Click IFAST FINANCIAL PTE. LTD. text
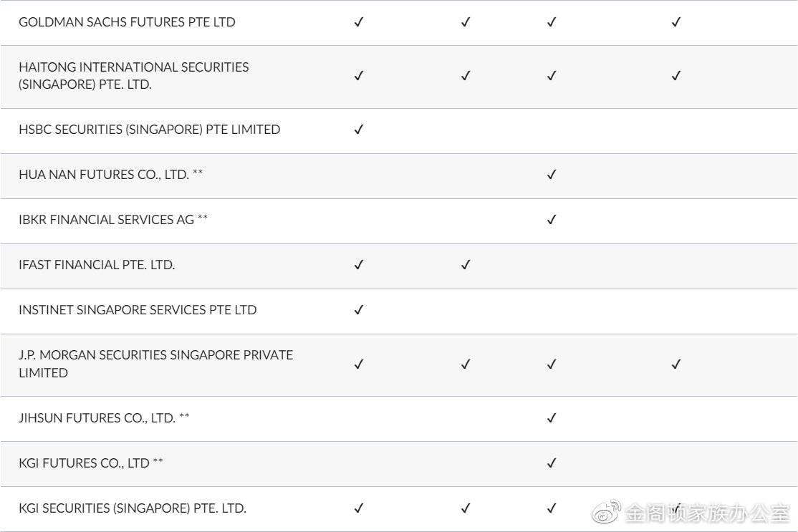 tap(97, 265)
